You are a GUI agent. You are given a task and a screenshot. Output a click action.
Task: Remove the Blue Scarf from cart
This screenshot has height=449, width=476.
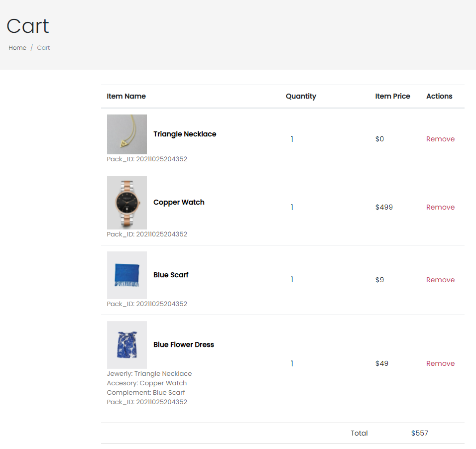[440, 280]
